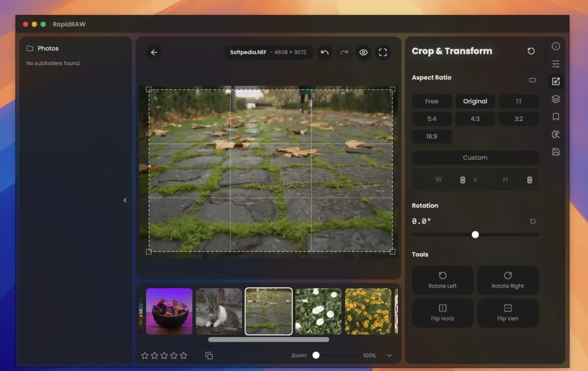This screenshot has height=371, width=588.
Task: Click the zoom slider handle
Action: 316,355
